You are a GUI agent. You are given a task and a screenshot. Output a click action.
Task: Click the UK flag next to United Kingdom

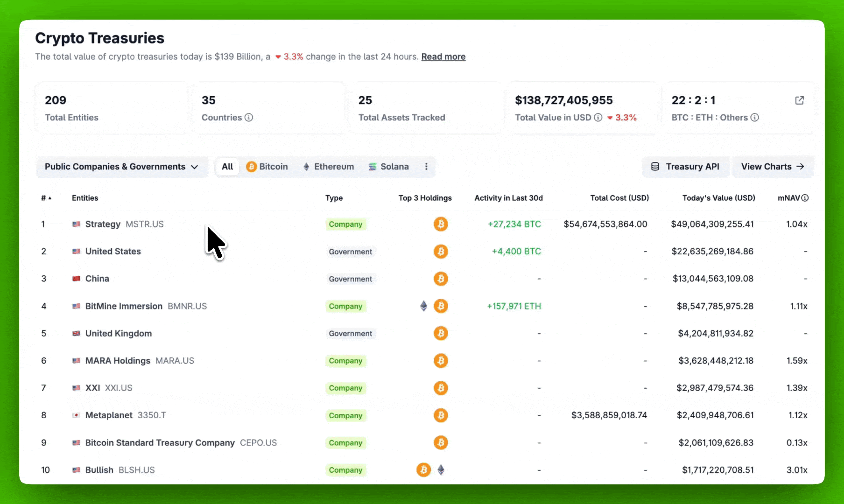pos(76,333)
